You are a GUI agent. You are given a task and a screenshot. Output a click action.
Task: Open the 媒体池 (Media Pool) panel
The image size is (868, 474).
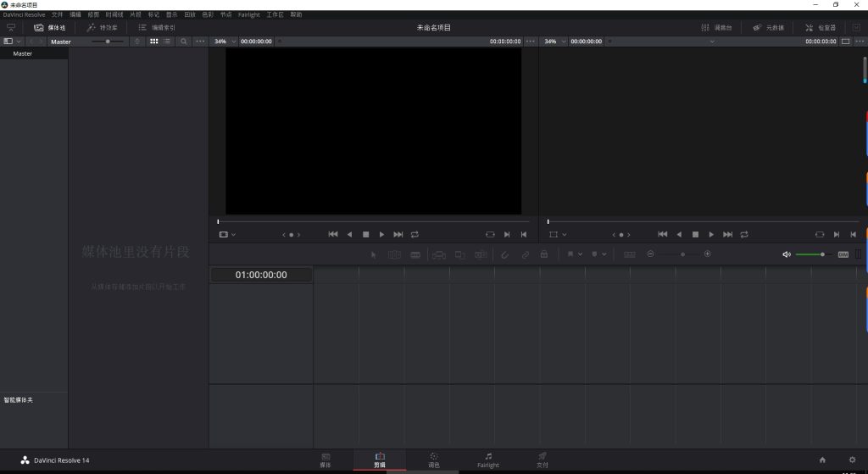click(49, 27)
